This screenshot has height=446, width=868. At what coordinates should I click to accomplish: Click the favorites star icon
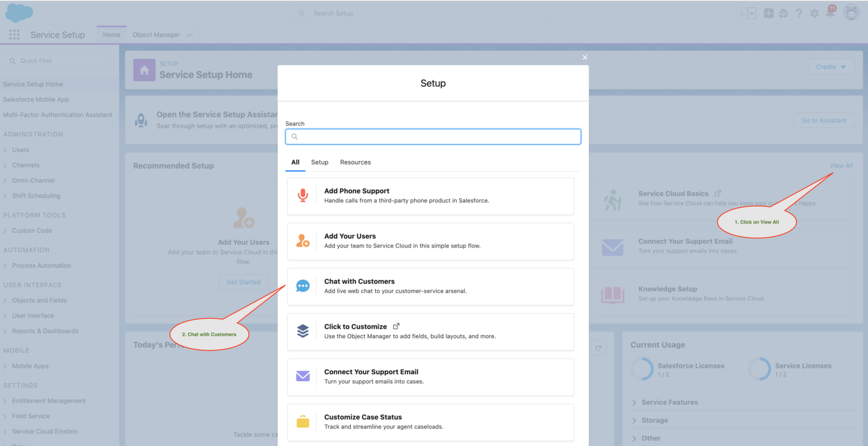click(740, 13)
